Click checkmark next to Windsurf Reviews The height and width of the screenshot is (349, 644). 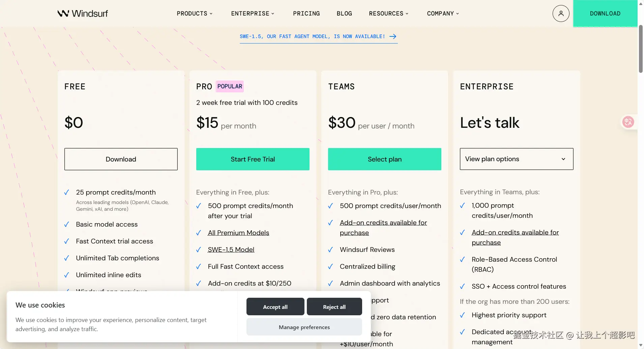(330, 250)
